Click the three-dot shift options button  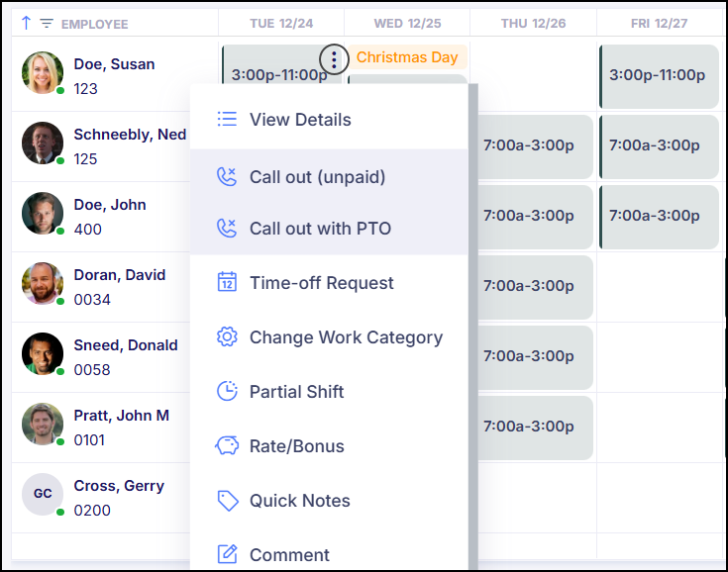(334, 60)
